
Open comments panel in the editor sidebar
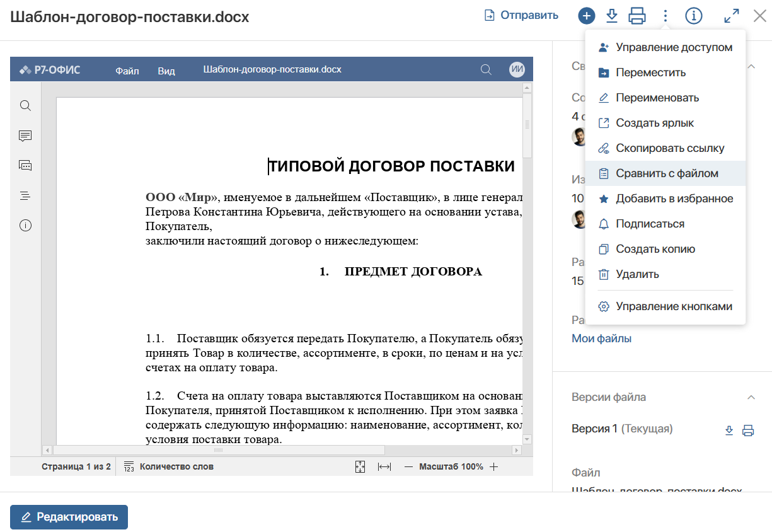(25, 136)
